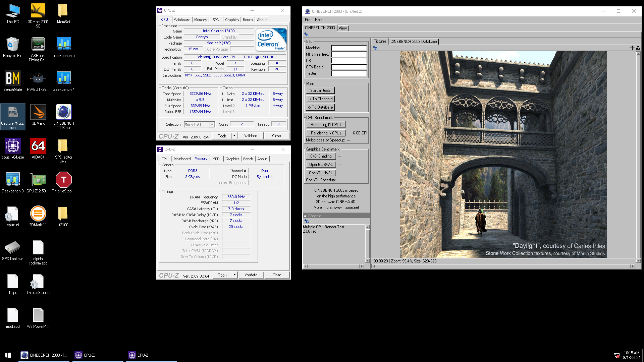This screenshot has height=362, width=644.
Task: Run Rendering (x CPU) benchmark
Action: click(326, 133)
